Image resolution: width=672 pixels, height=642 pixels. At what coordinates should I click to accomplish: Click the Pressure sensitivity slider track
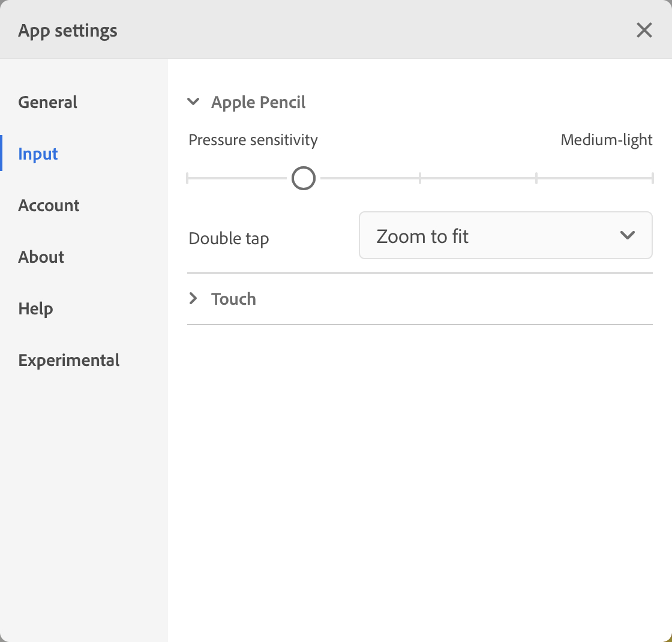(420, 178)
